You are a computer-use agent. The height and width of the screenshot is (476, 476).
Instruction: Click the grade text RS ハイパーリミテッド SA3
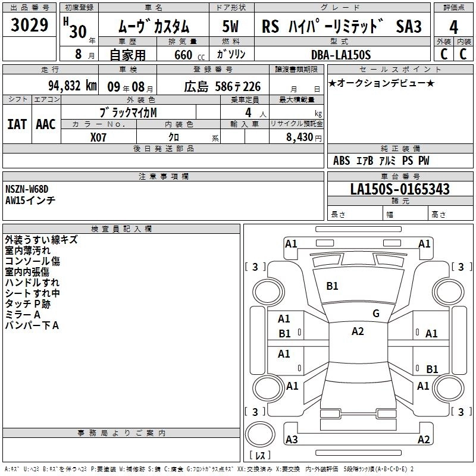(342, 27)
